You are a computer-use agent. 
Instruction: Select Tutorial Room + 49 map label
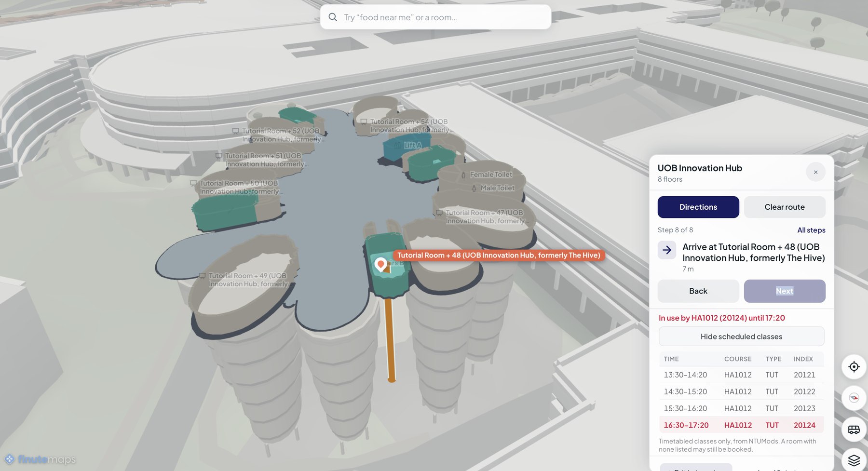pyautogui.click(x=244, y=280)
